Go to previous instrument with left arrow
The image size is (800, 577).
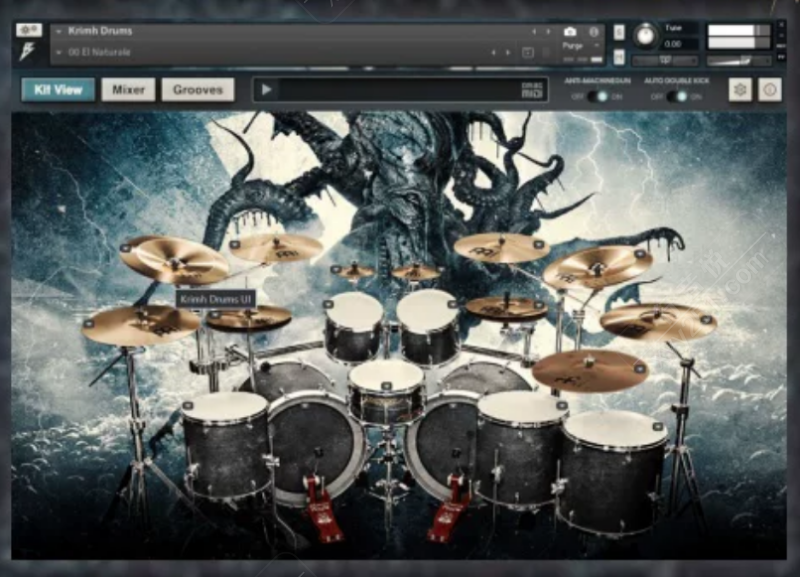pyautogui.click(x=534, y=32)
